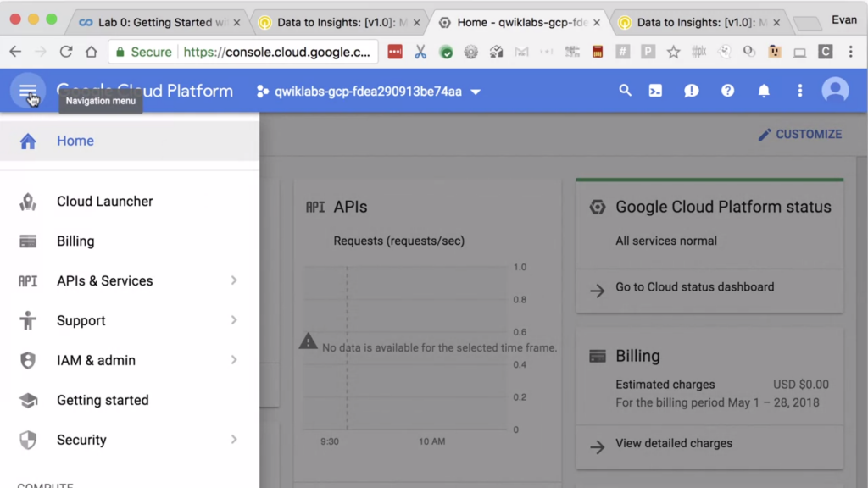Click the scissors extension icon
868x488 pixels.
point(420,52)
